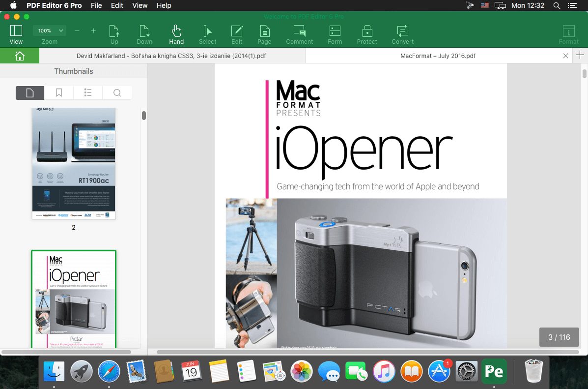The height and width of the screenshot is (389, 588).
Task: Show annotations list panel
Action: tap(88, 93)
